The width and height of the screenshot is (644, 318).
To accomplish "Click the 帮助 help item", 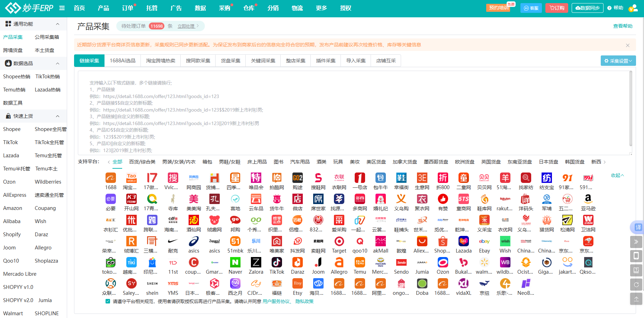I will coord(615,8).
